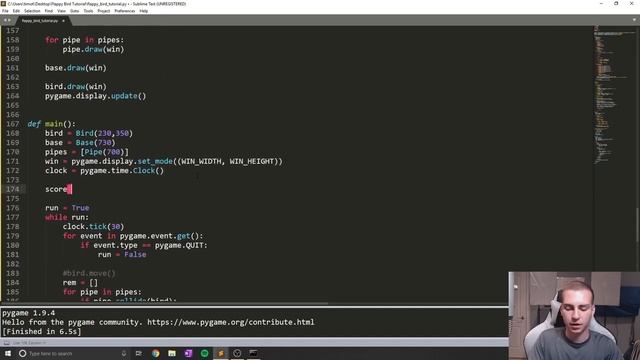Click 'base = Base(730)' line

[80, 142]
